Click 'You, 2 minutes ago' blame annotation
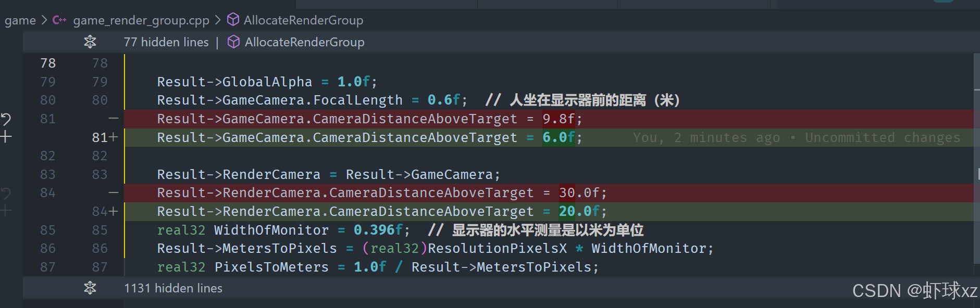The image size is (980, 308). (706, 137)
